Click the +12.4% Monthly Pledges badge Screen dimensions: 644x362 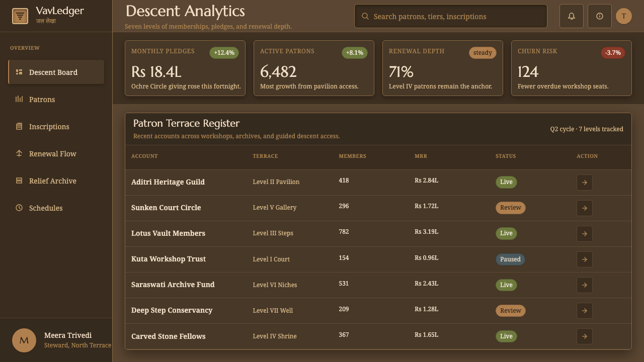click(x=224, y=53)
